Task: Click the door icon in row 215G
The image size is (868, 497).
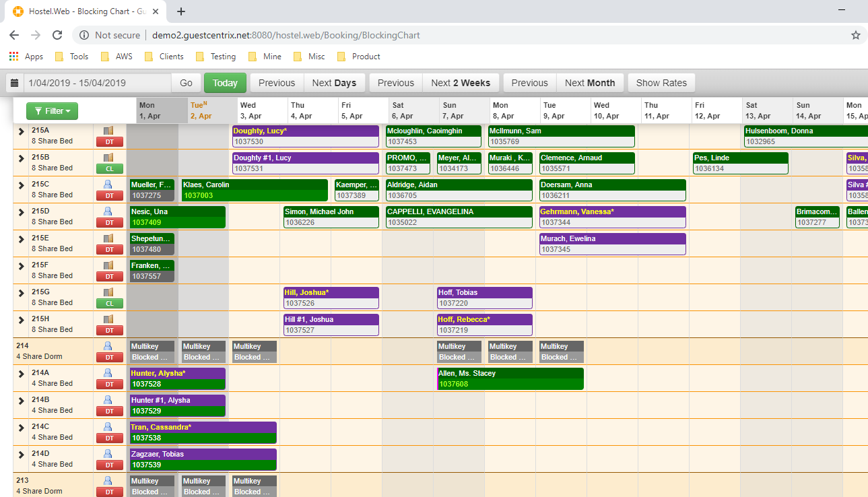Action: pyautogui.click(x=108, y=292)
